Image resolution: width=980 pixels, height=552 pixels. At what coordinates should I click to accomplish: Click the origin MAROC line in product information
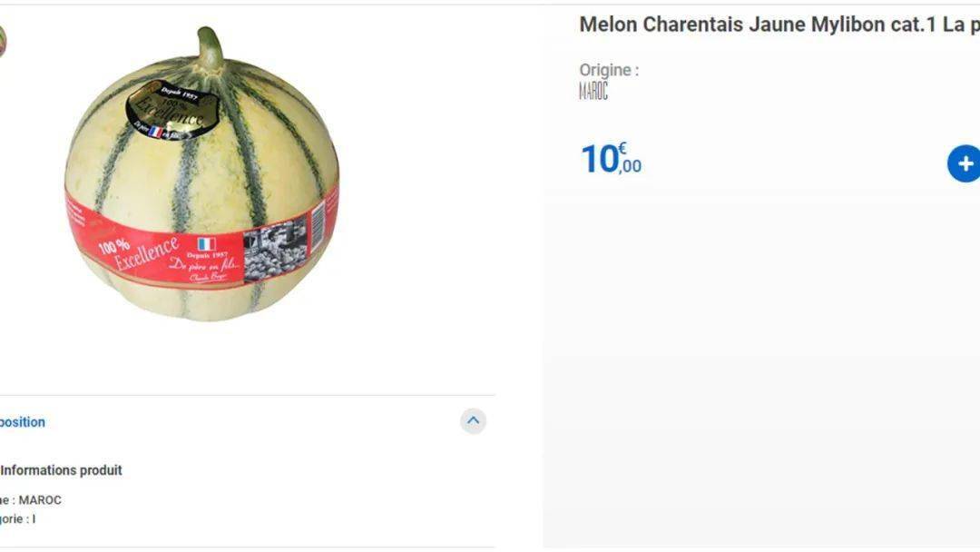click(x=32, y=500)
